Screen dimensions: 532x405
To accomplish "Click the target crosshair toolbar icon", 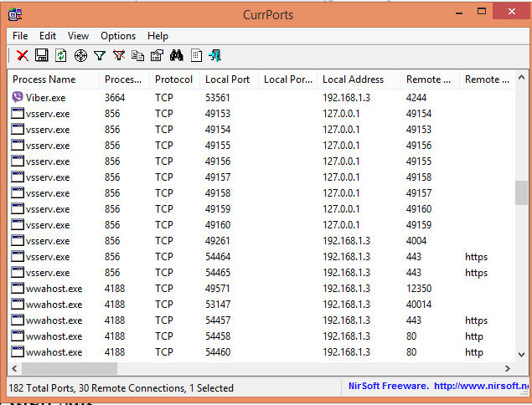I will [x=80, y=55].
